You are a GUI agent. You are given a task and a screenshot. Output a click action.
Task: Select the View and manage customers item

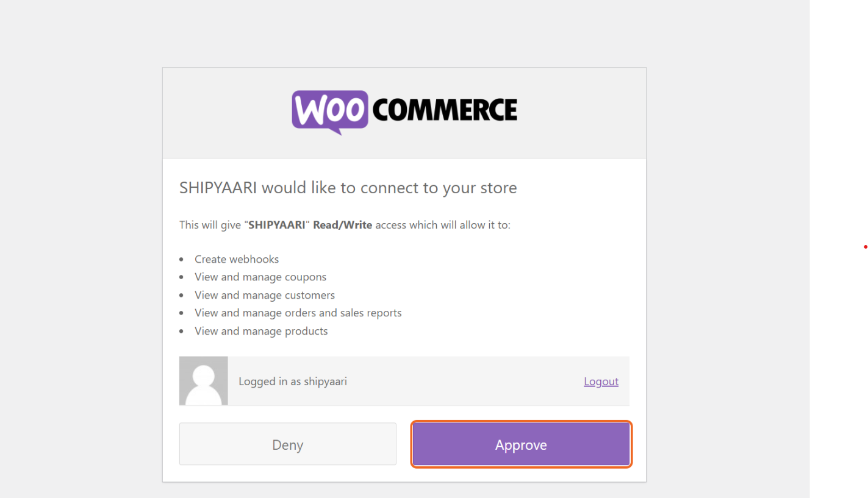265,295
